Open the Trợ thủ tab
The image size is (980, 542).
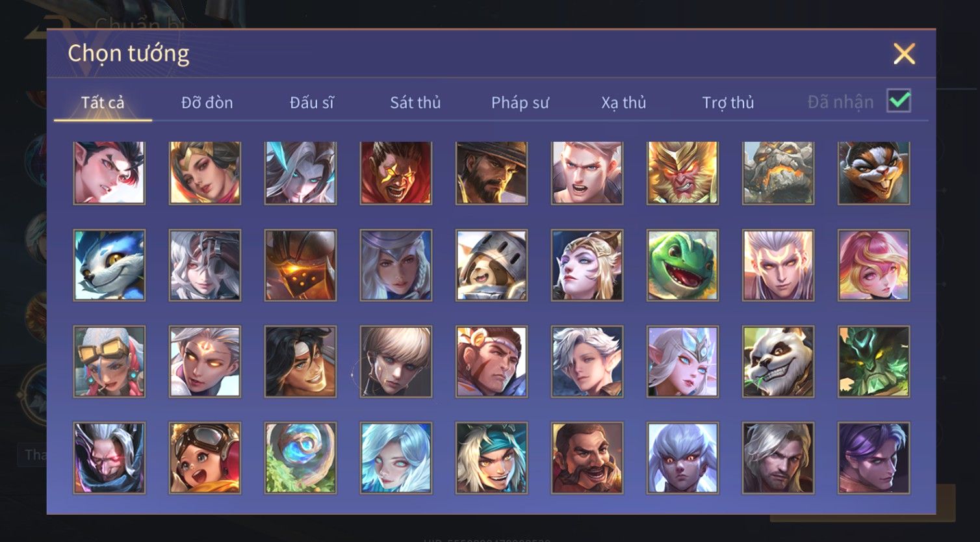coord(728,103)
